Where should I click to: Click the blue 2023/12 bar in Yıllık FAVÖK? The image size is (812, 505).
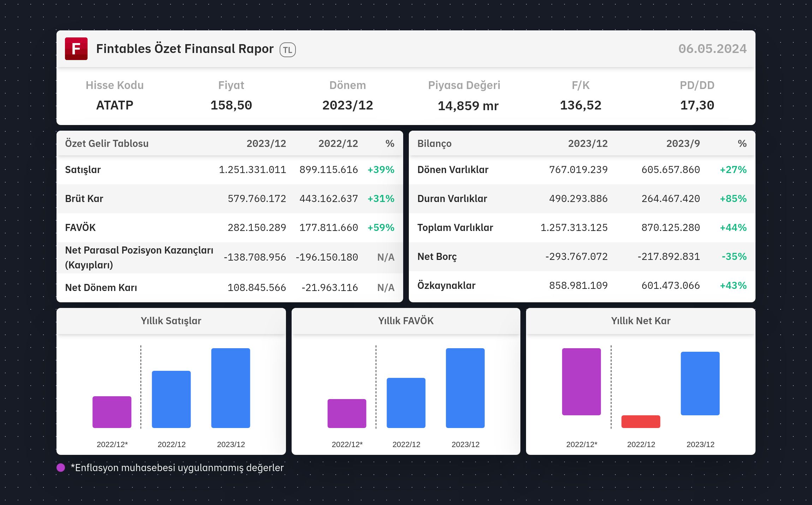[x=465, y=388]
